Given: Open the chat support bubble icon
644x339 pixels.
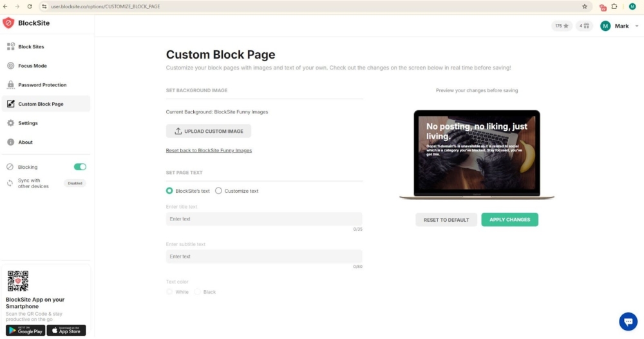Looking at the screenshot, I should coord(627,322).
